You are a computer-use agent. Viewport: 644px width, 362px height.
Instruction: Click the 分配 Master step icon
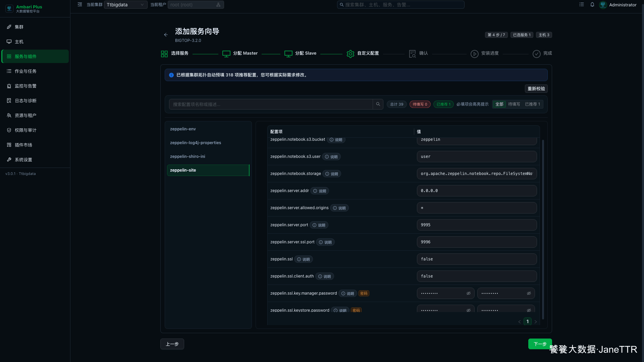(x=226, y=54)
